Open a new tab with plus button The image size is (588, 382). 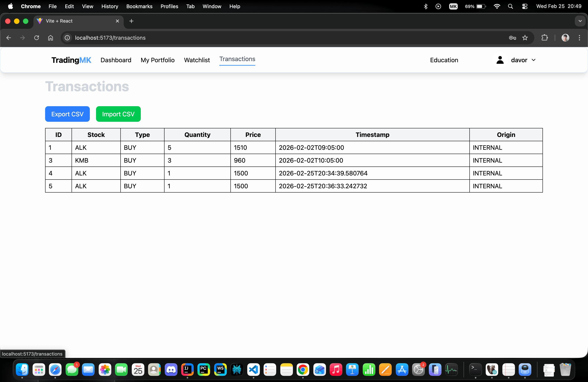pyautogui.click(x=131, y=21)
